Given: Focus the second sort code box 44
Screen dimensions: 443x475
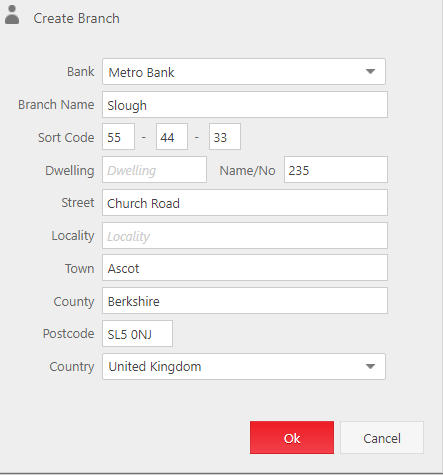Looking at the screenshot, I should [172, 137].
